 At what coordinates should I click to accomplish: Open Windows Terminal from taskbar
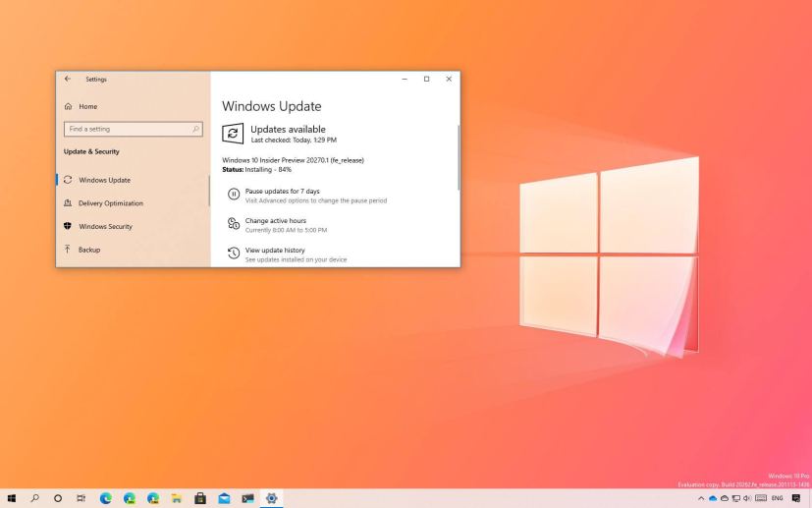coord(248,498)
